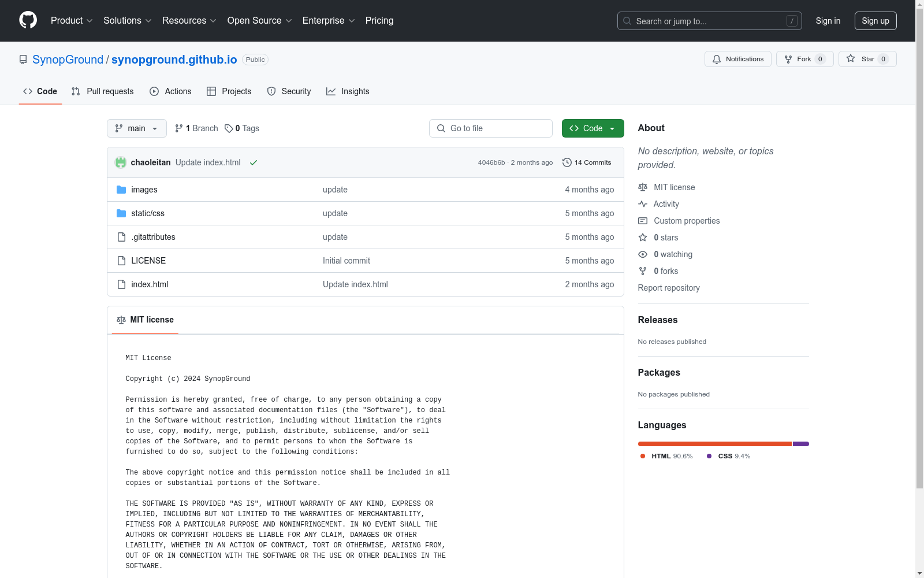Open the Actions tab
Screen dimensions: 924x578
170,91
